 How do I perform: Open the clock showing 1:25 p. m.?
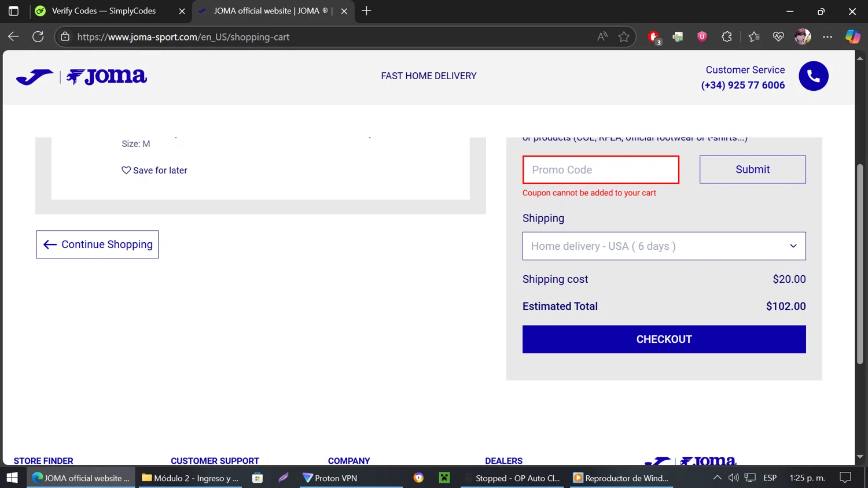(807, 478)
